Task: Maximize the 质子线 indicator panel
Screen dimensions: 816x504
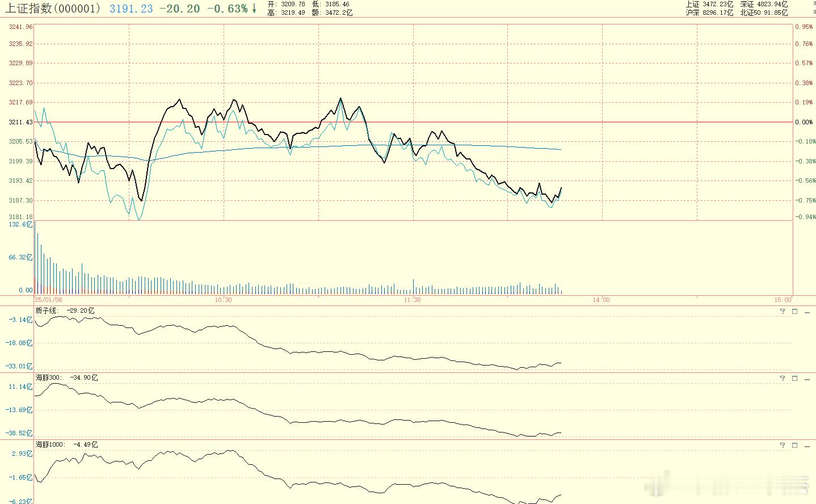Action: tap(794, 311)
